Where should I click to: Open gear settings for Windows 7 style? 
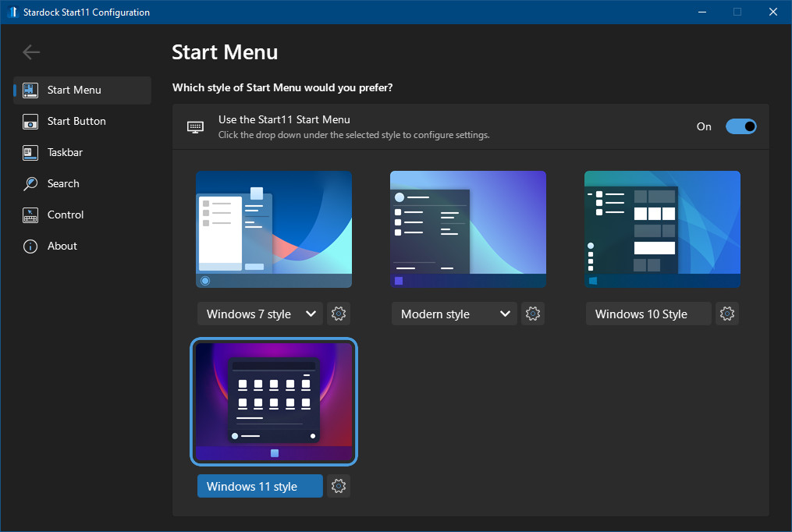338,314
